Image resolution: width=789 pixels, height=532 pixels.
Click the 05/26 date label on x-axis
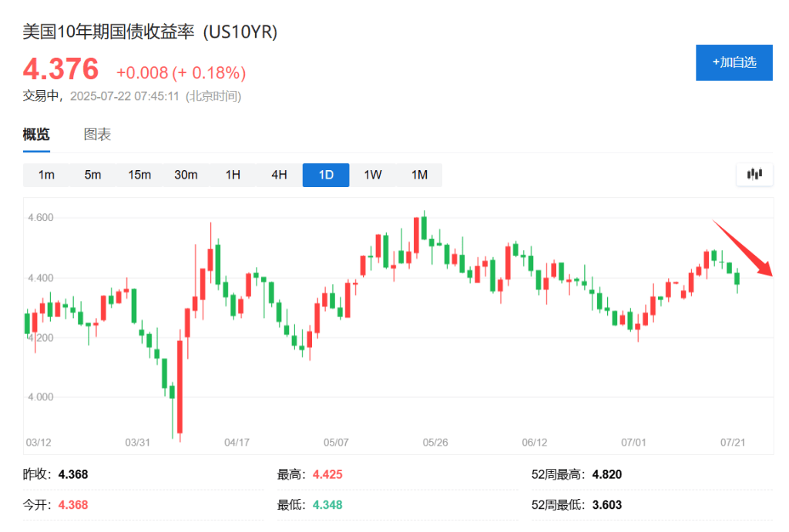click(x=435, y=443)
